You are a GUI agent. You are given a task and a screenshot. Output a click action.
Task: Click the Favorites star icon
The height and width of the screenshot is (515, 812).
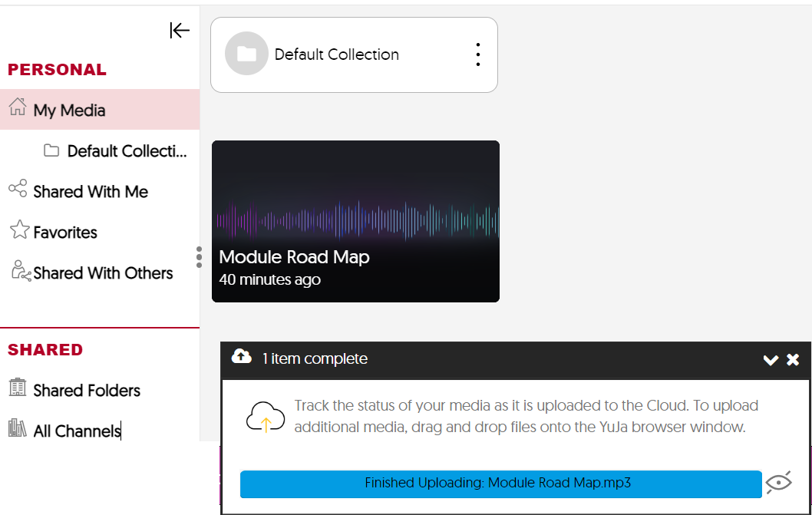pos(19,230)
